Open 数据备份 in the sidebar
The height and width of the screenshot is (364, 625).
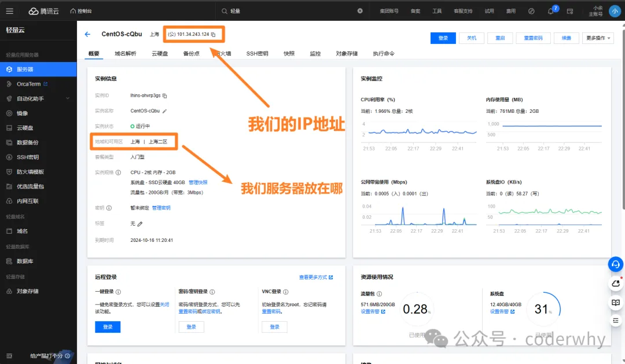pyautogui.click(x=38, y=142)
